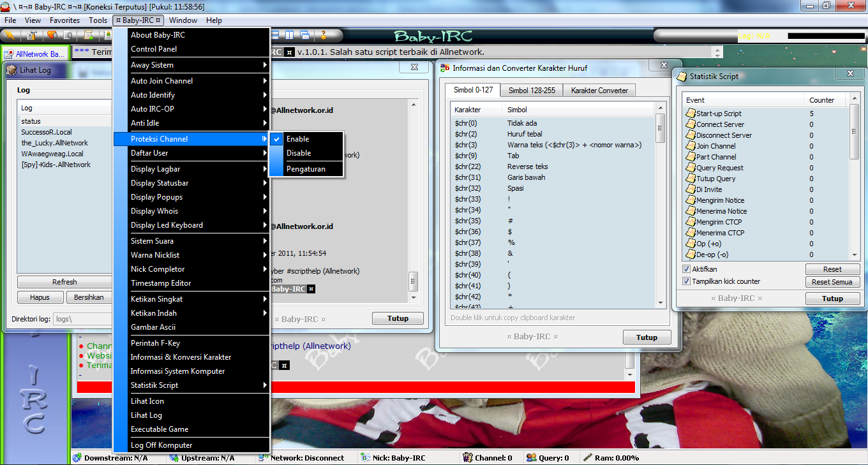Click the Upstream globe status icon

tap(174, 457)
